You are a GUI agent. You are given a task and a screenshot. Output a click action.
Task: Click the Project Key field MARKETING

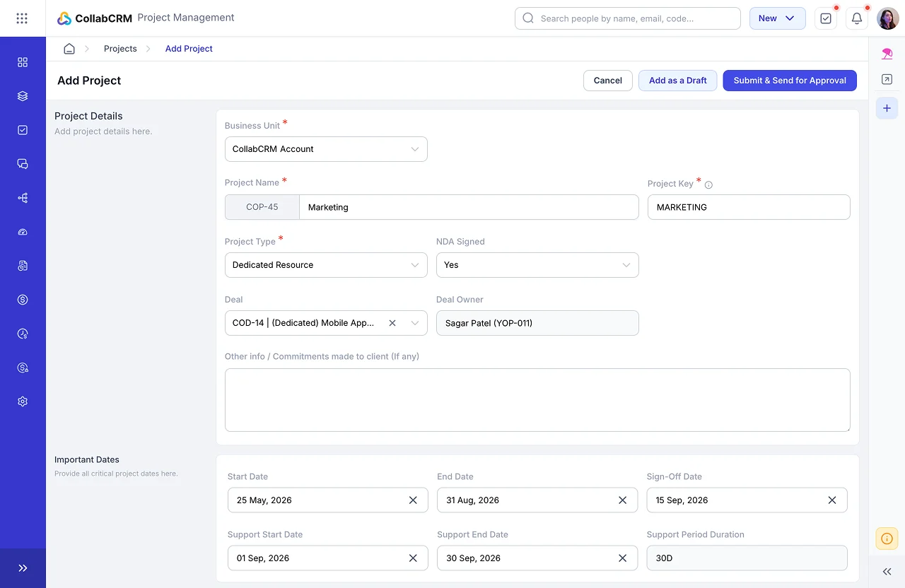pos(749,207)
